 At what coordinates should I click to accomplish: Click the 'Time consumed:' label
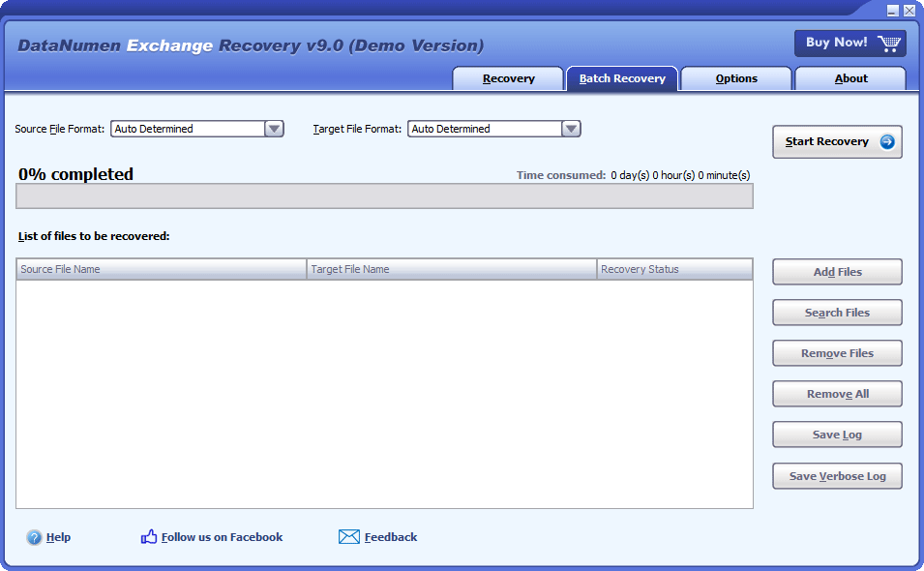pyautogui.click(x=561, y=175)
